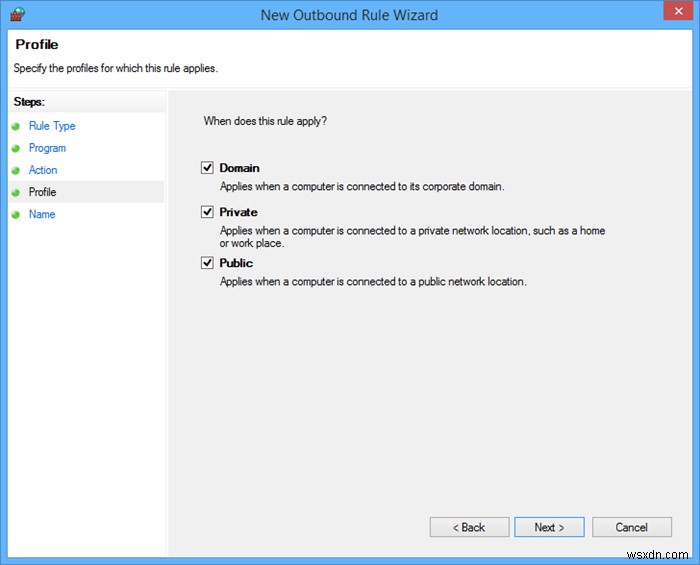Image resolution: width=700 pixels, height=565 pixels.
Task: Click the < Back button
Action: (x=469, y=527)
